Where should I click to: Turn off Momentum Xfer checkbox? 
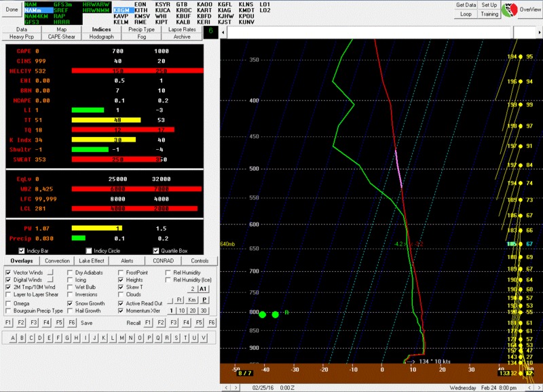121,311
